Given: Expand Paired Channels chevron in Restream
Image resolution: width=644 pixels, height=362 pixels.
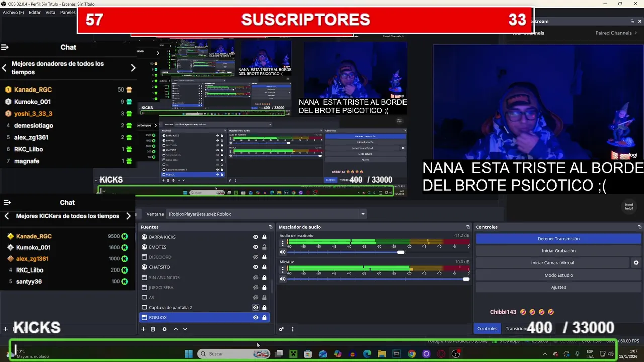Looking at the screenshot, I should pos(636,33).
